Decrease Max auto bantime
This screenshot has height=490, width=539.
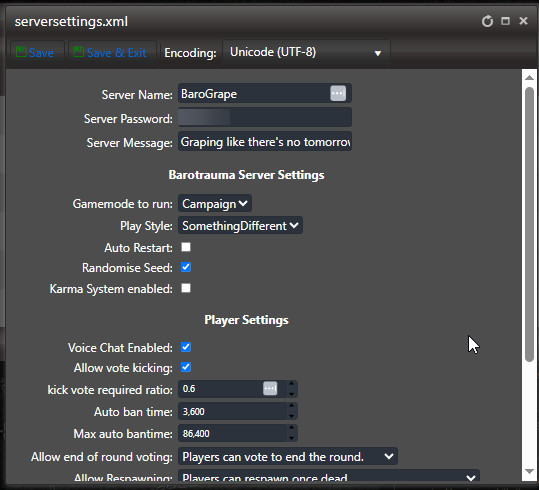(x=292, y=438)
